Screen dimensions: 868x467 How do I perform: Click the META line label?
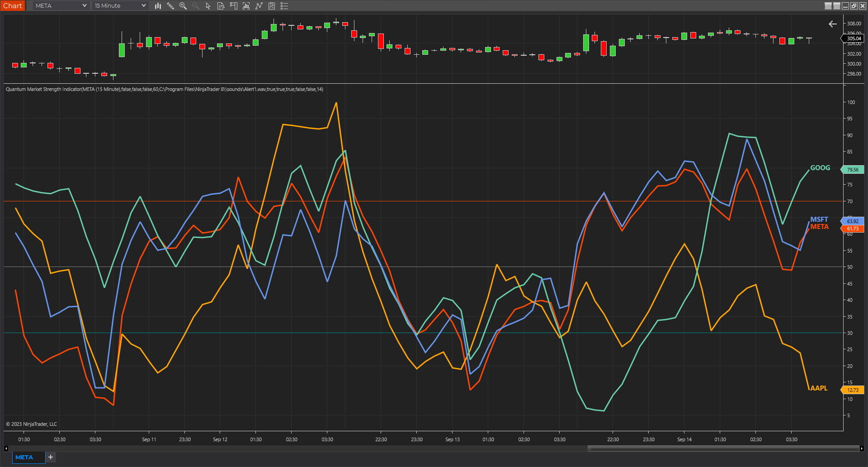click(819, 227)
